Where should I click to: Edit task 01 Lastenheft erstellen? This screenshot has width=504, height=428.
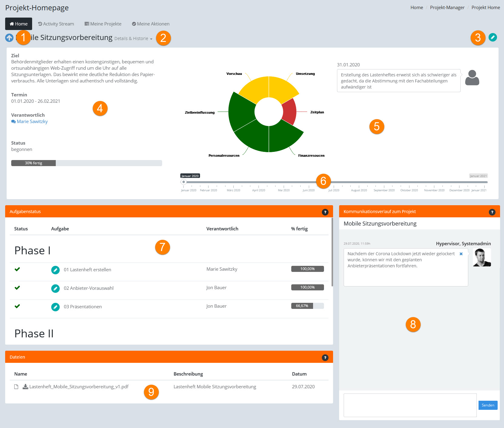[x=55, y=270]
